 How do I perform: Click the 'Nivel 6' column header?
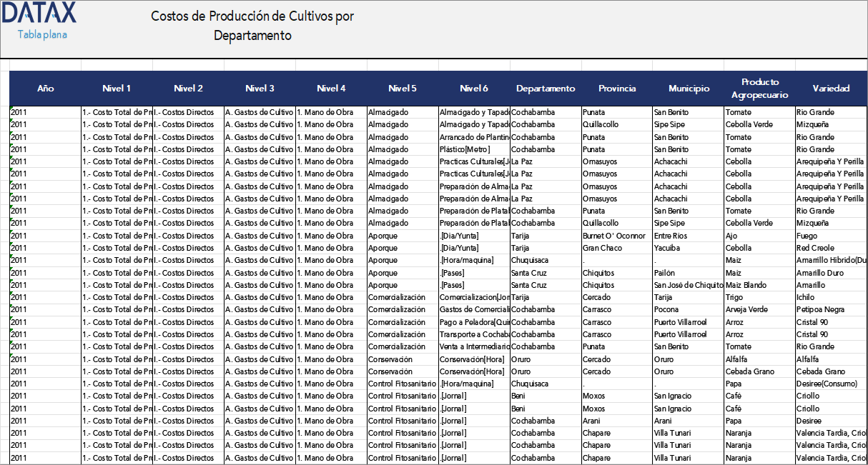pyautogui.click(x=474, y=88)
